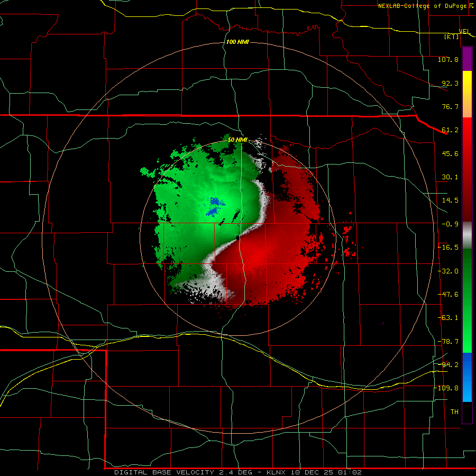Click the 10 DEC 25 date text
This screenshot has height=476, width=476.
312,472
